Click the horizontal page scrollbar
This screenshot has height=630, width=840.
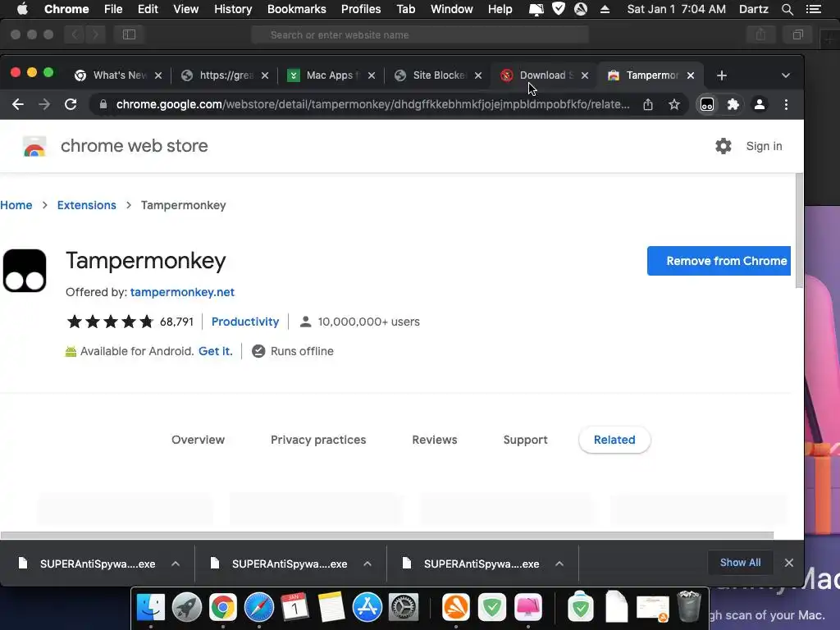(x=387, y=535)
